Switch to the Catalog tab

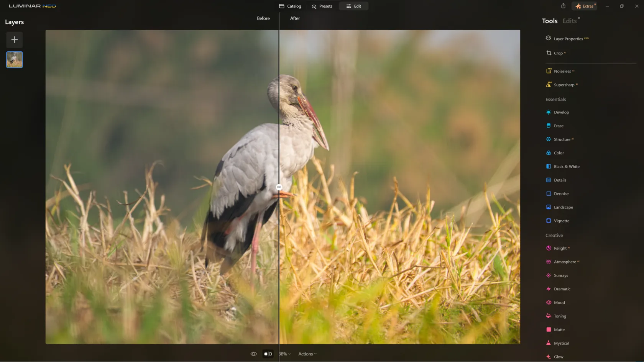tap(290, 6)
